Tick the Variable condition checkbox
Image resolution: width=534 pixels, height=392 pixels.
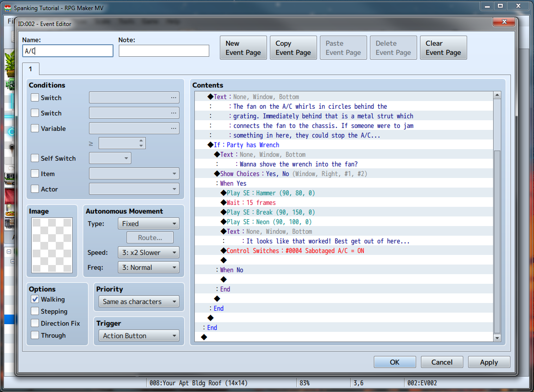35,128
